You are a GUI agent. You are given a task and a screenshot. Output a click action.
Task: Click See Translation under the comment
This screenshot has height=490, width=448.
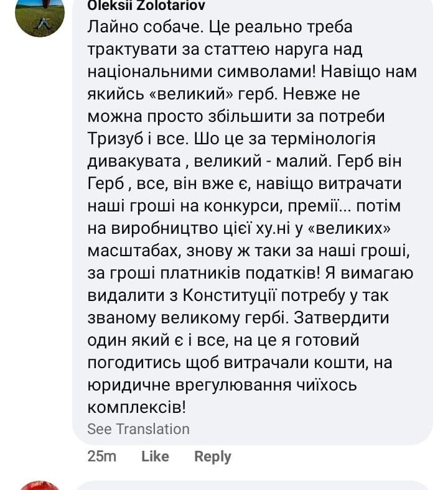click(138, 429)
